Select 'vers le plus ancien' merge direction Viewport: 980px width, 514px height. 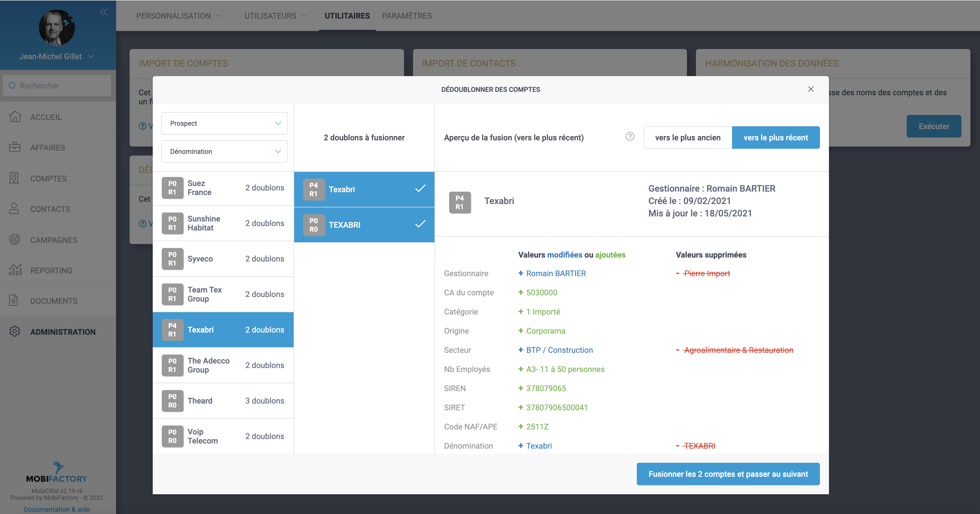[x=688, y=138]
